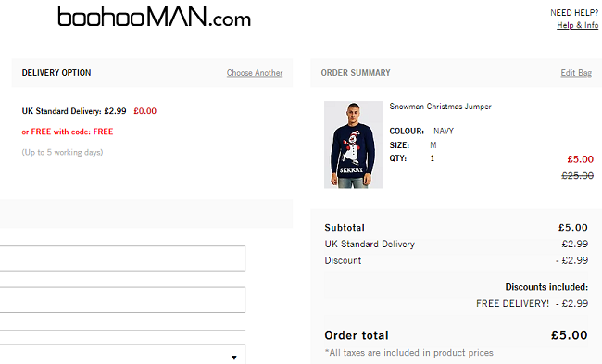The image size is (602, 364).
Task: Click Choose Another delivery option
Action: (x=255, y=73)
